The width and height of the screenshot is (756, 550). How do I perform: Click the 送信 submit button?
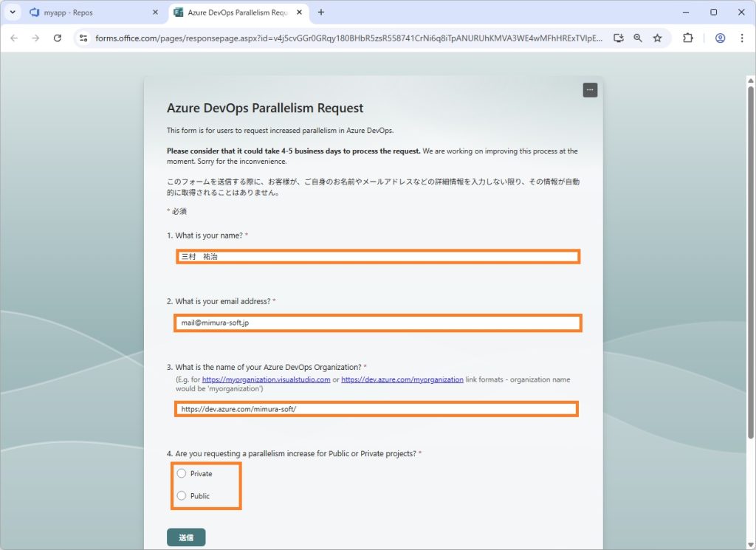coord(186,537)
